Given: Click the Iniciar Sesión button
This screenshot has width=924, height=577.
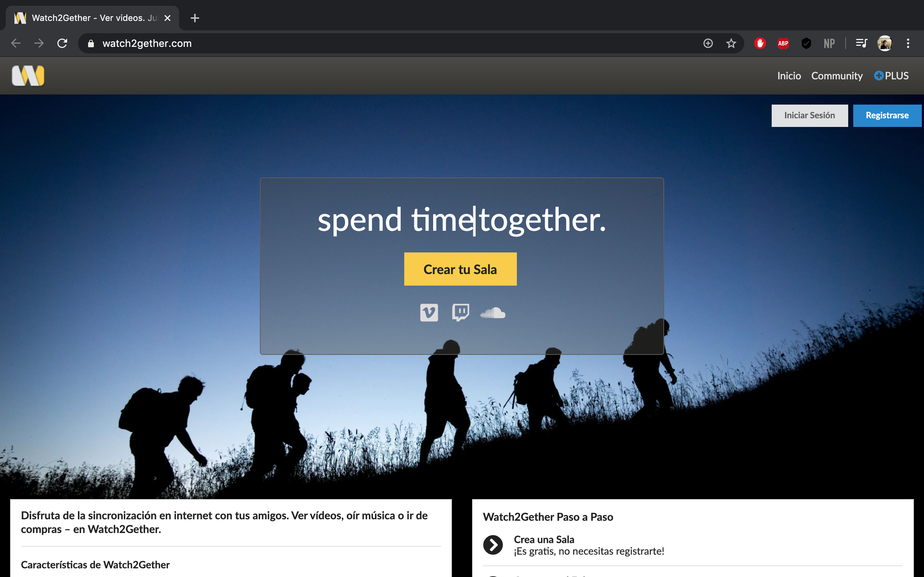Looking at the screenshot, I should point(810,115).
